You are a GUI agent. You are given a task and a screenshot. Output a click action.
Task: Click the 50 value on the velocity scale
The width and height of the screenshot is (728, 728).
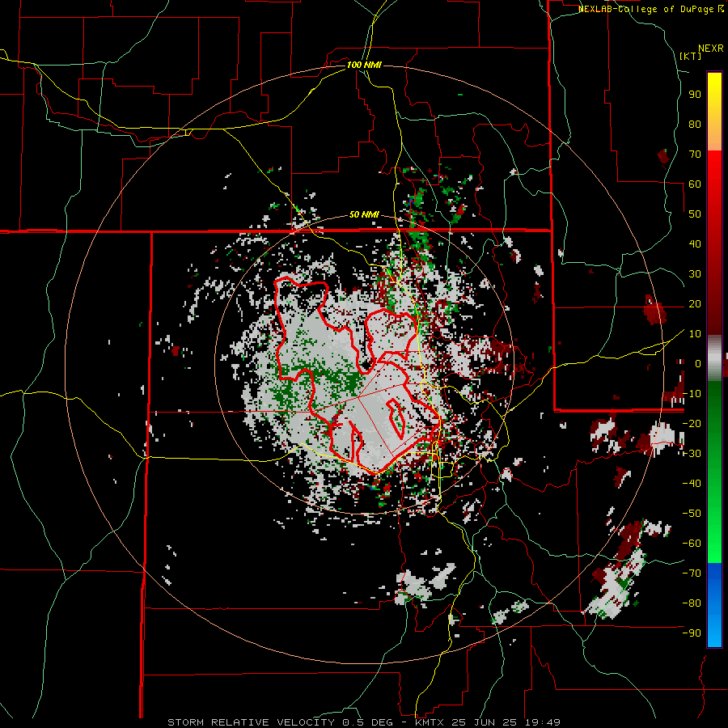695,214
